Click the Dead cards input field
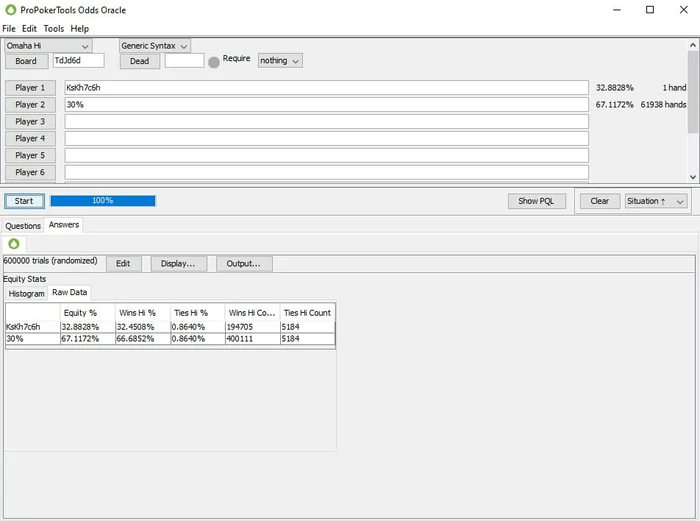The image size is (700, 521). pyautogui.click(x=184, y=60)
